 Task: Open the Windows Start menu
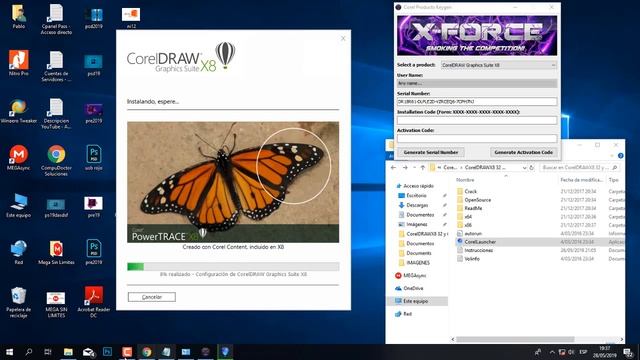9,352
